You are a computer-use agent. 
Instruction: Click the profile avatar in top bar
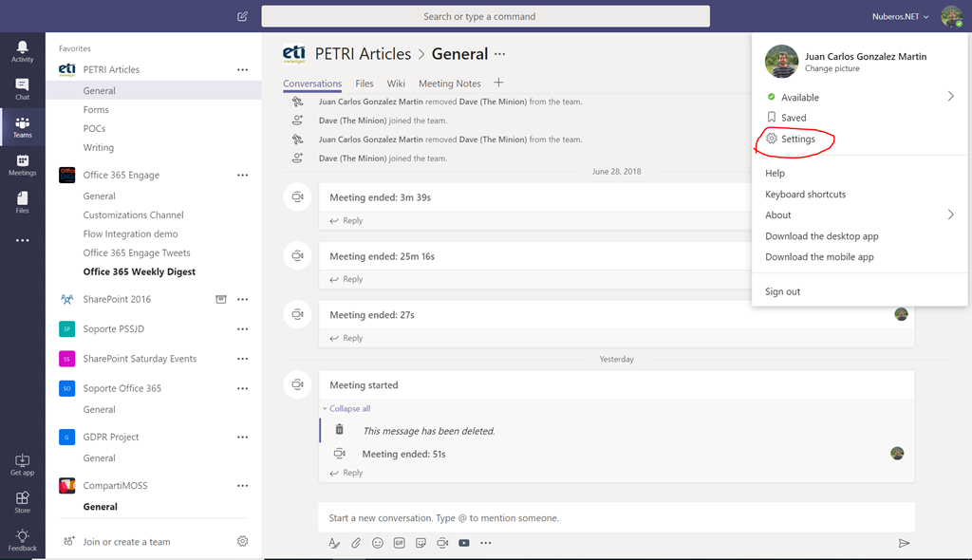click(x=951, y=16)
